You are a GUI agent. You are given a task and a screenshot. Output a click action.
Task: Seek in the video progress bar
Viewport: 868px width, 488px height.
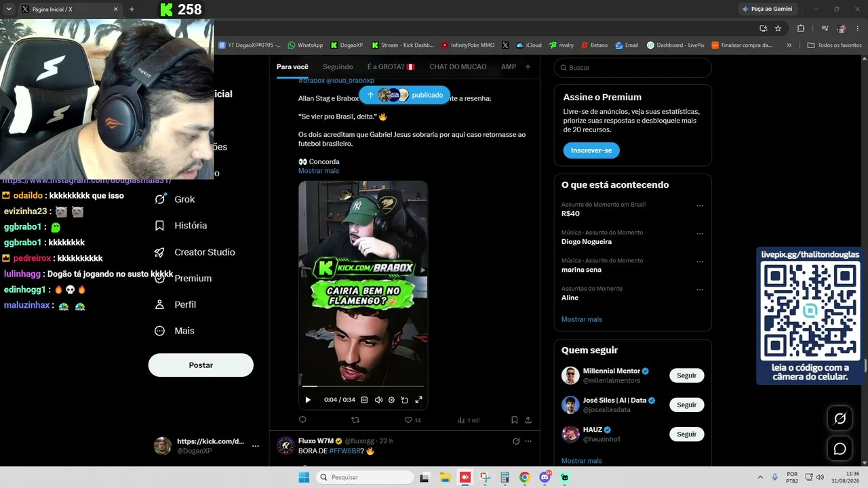[363, 386]
